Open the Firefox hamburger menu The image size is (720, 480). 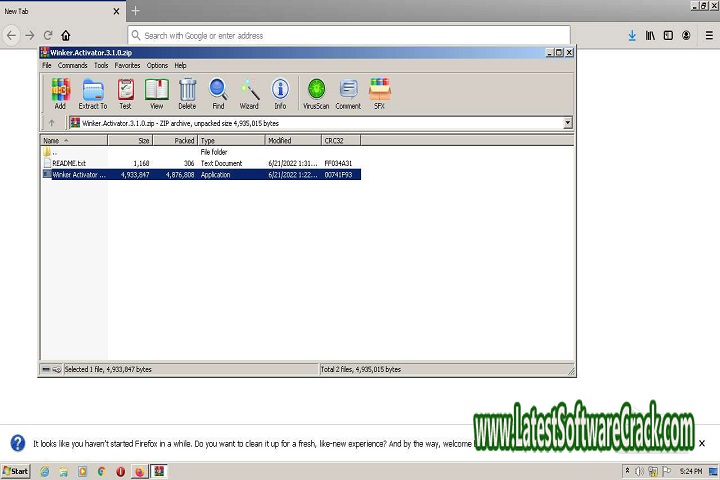pyautogui.click(x=709, y=35)
